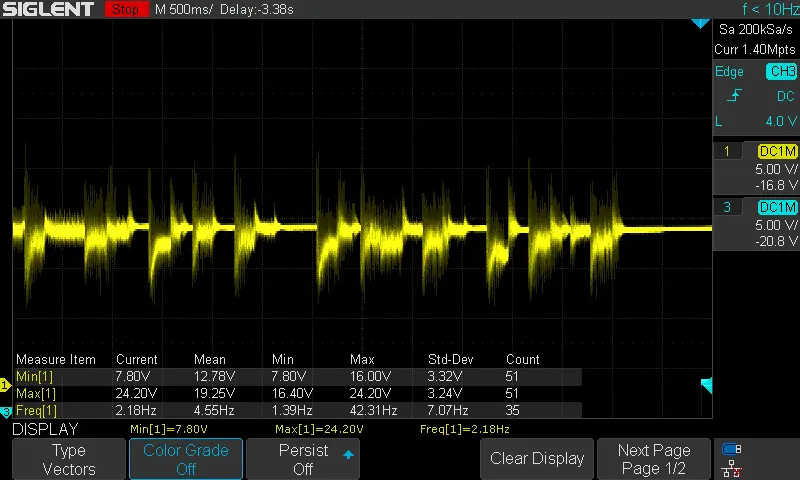Toggle the Persist Off option

[303, 459]
